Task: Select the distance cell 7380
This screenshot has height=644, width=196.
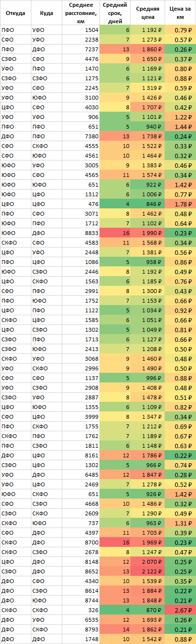Action: pyautogui.click(x=81, y=136)
